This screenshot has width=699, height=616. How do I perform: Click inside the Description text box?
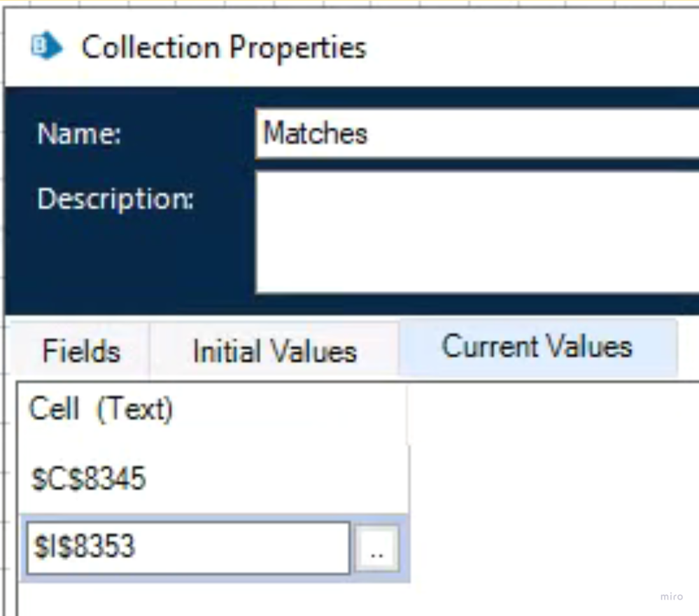[x=476, y=231]
